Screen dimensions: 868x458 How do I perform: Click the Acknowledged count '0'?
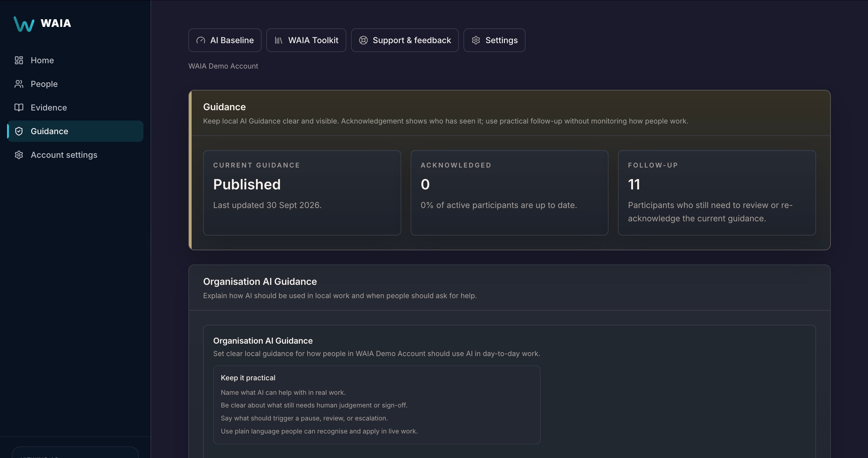coord(425,184)
